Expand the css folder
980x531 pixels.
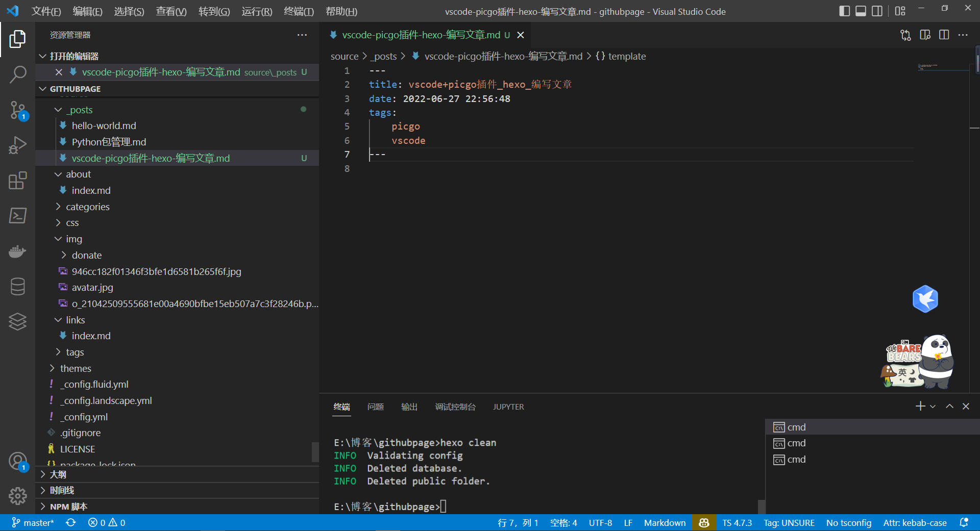coord(177,222)
